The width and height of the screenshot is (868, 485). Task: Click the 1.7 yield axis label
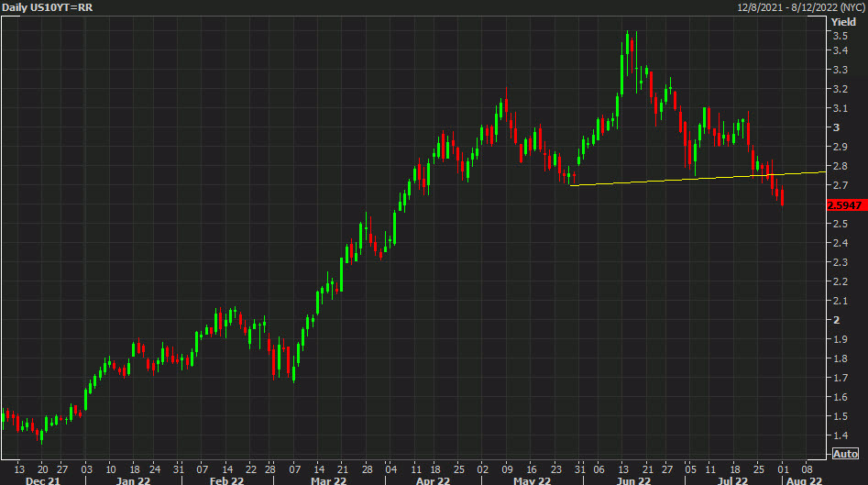[x=841, y=378]
